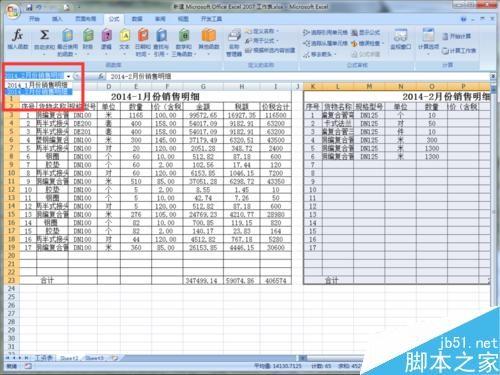
Task: Open the More Functions (其他函数) orange book icon
Action: pos(209,35)
